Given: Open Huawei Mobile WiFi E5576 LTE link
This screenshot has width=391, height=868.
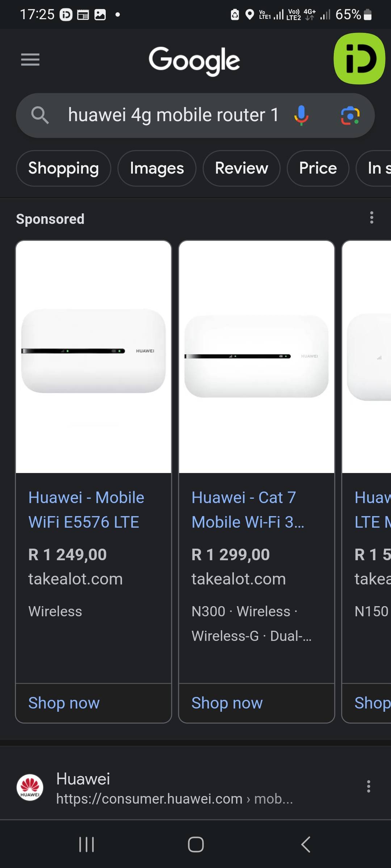Looking at the screenshot, I should (86, 510).
